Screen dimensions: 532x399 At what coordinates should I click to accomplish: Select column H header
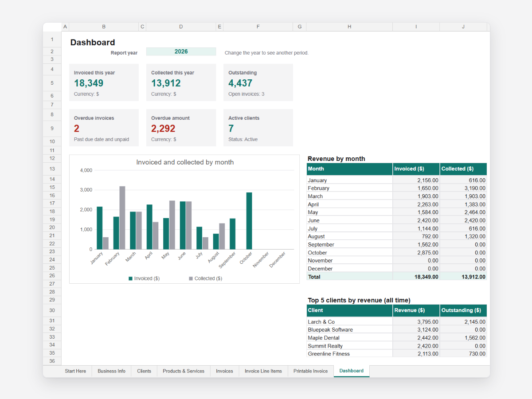349,27
